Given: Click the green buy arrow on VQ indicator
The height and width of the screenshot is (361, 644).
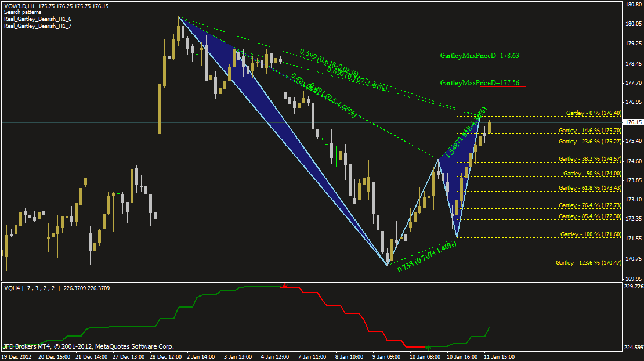Looking at the screenshot, I should [428, 348].
